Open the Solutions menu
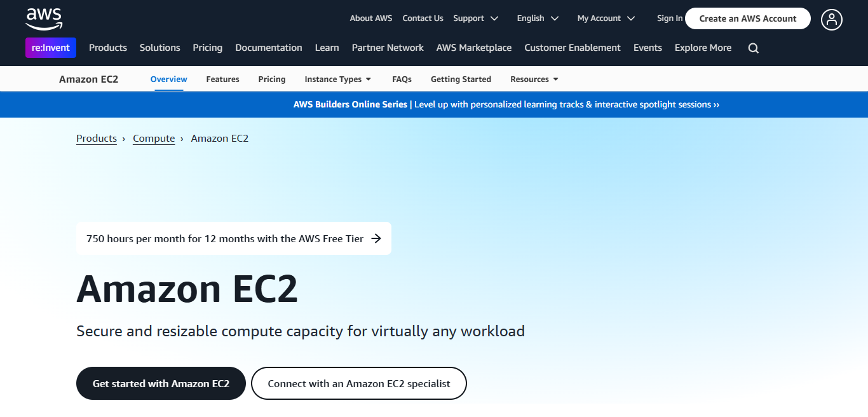The width and height of the screenshot is (868, 417). tap(160, 48)
